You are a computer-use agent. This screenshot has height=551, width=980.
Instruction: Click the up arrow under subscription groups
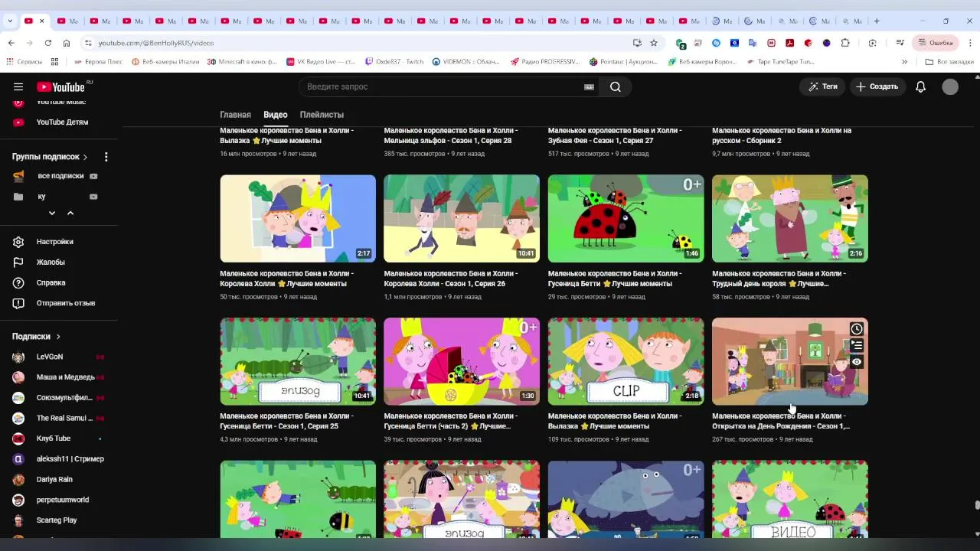click(x=70, y=214)
